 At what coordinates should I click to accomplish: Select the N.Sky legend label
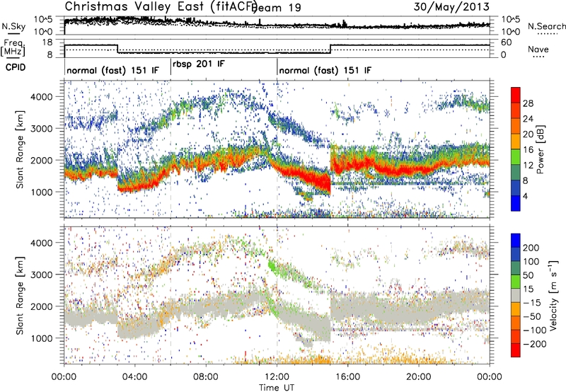tap(13, 26)
